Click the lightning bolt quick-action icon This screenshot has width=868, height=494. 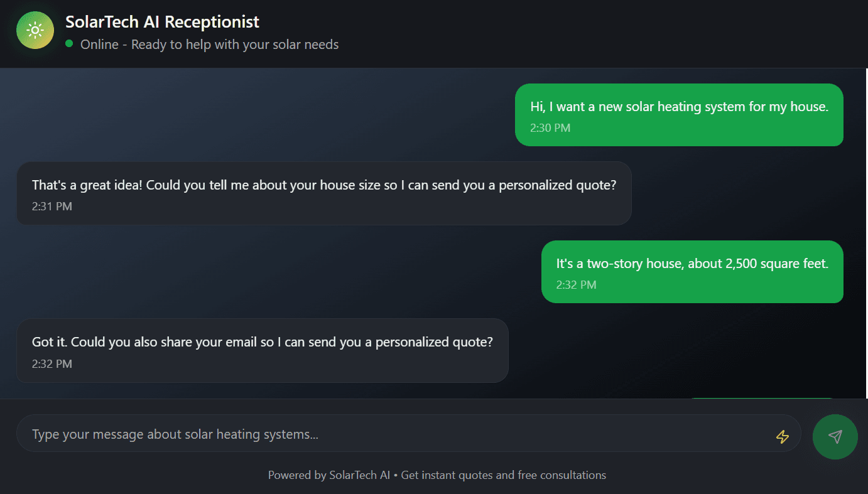[782, 437]
